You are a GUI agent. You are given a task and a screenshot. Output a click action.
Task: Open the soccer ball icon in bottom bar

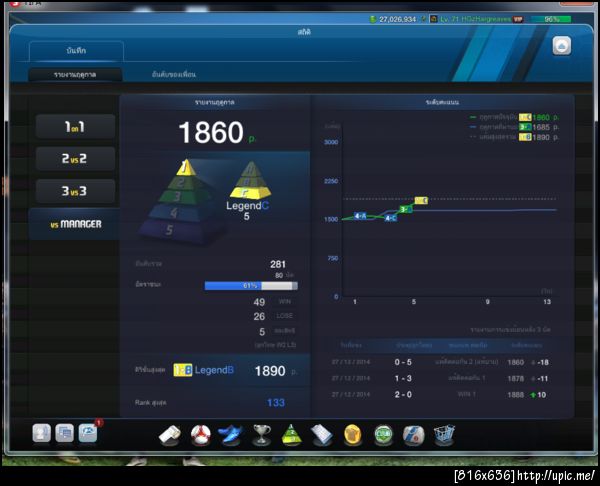[200, 435]
